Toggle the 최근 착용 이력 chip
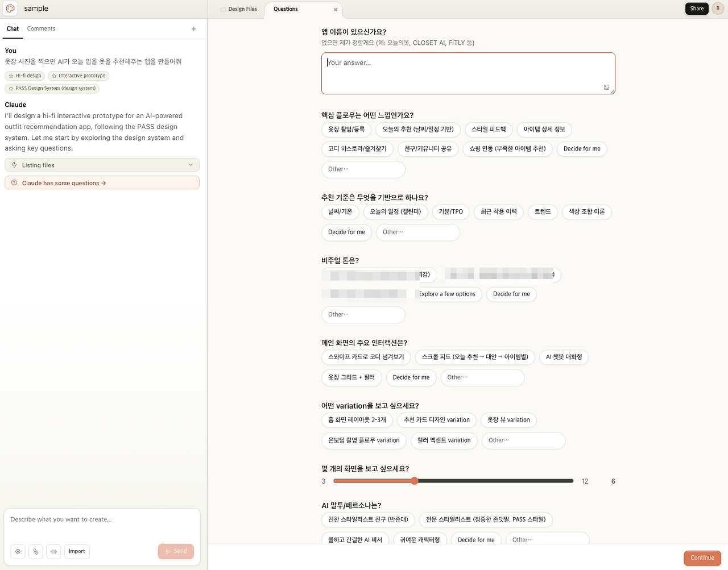Viewport: 728px width, 570px height. (x=499, y=212)
